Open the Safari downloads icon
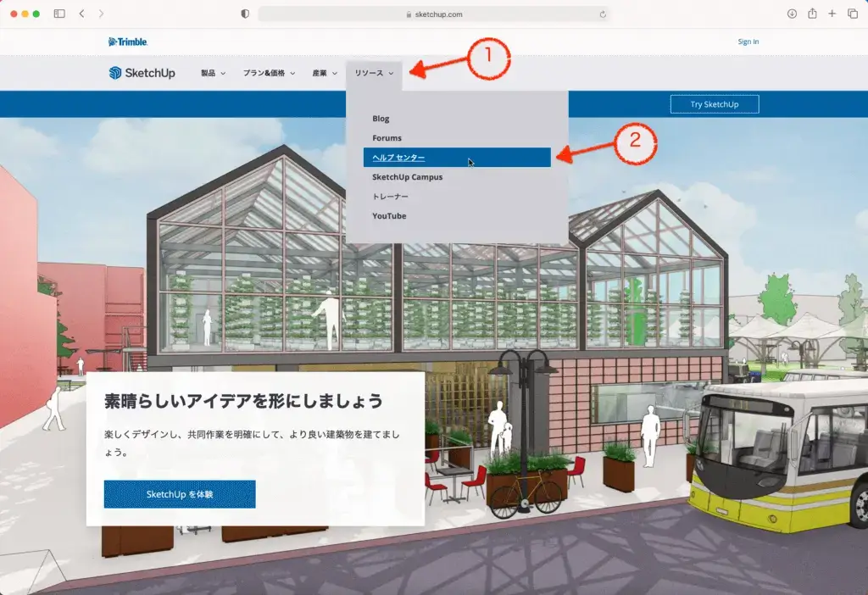Image resolution: width=868 pixels, height=595 pixels. 792,14
